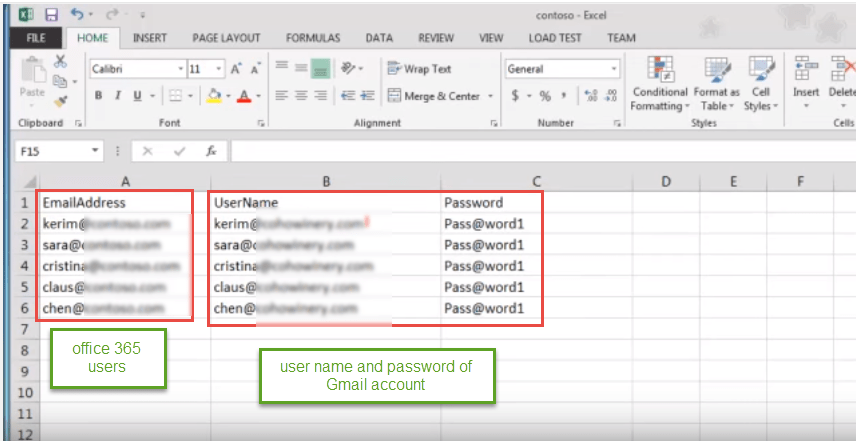Click Merge & Center button
The height and width of the screenshot is (441, 856).
(x=435, y=96)
